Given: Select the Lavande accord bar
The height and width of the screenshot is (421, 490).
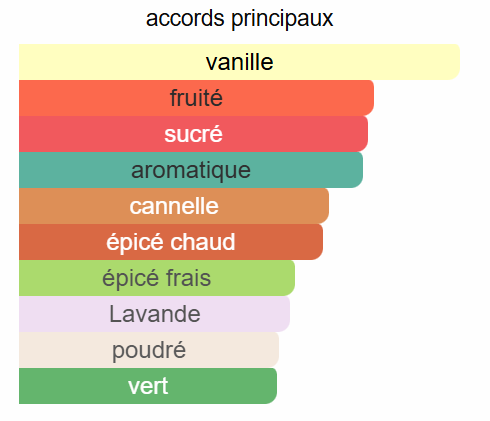Looking at the screenshot, I should tap(154, 314).
